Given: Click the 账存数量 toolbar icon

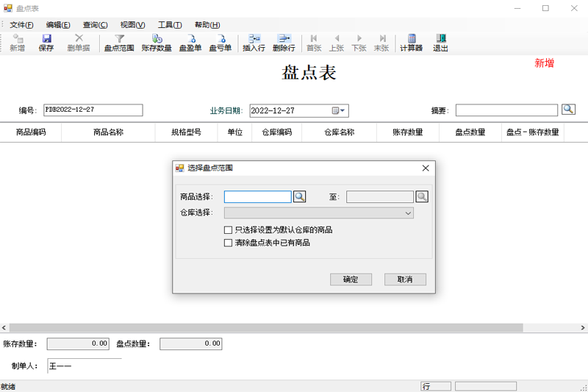Looking at the screenshot, I should (157, 43).
